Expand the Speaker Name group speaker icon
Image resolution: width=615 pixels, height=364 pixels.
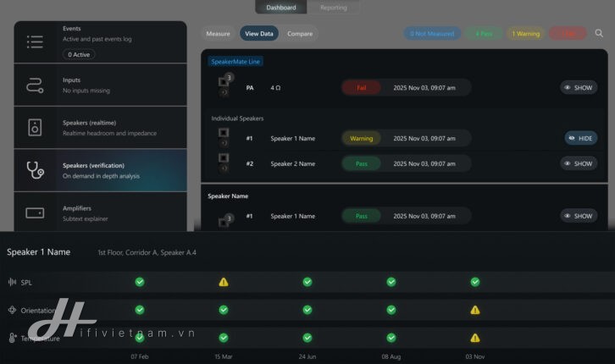point(224,221)
